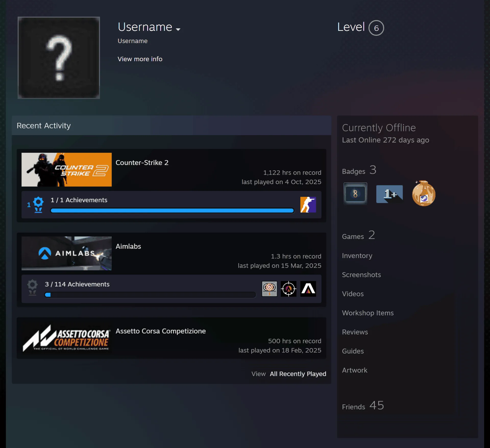490x448 pixels.
Task: Click the question-mark profile avatar
Action: pos(59,58)
